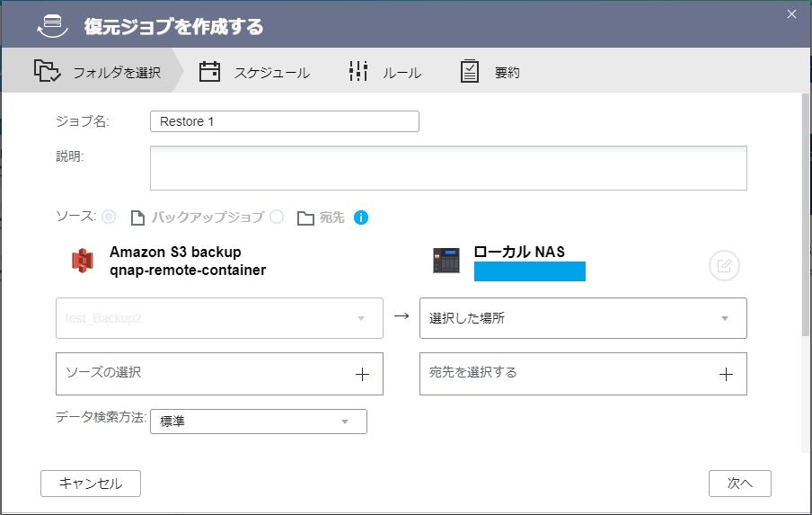Click the destination folder icon

click(x=305, y=218)
